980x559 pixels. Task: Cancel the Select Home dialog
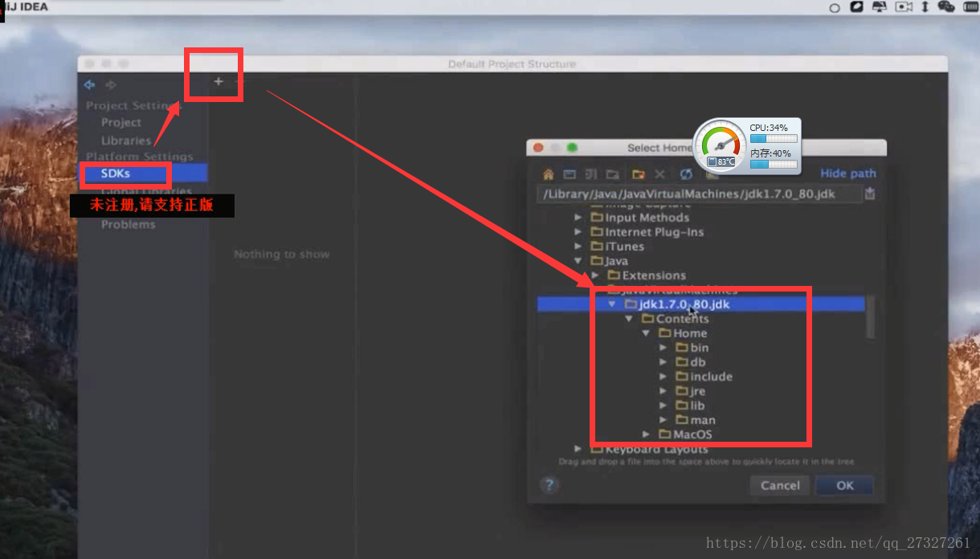click(x=780, y=485)
